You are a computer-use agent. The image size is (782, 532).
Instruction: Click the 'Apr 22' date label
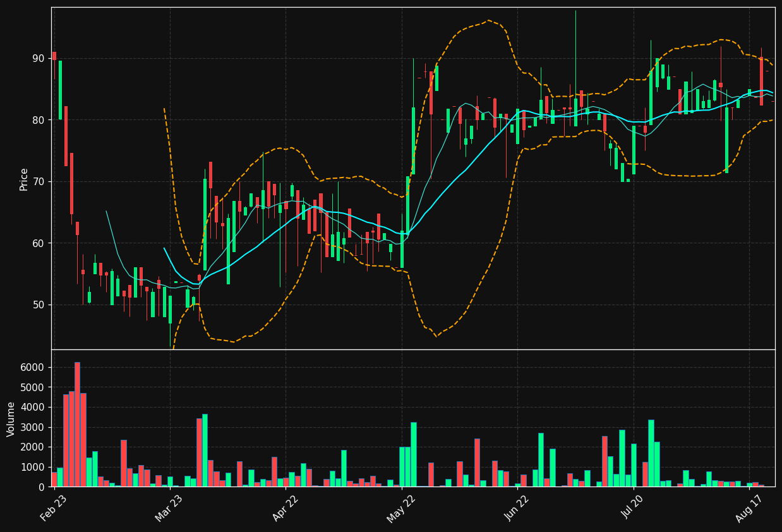coord(286,508)
